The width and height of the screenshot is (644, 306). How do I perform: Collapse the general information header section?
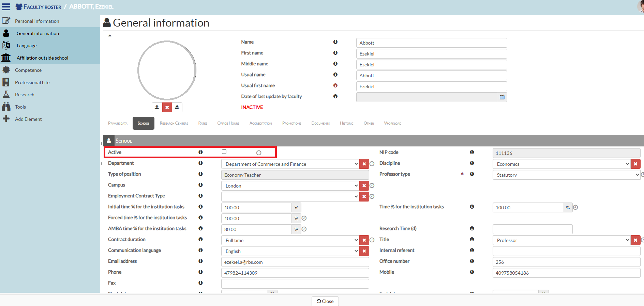click(x=110, y=36)
